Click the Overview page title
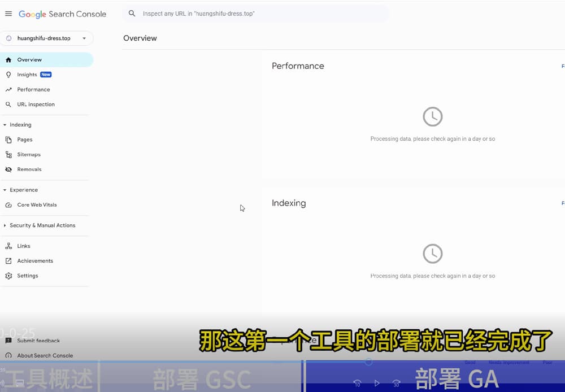This screenshot has height=392, width=565. [x=140, y=38]
